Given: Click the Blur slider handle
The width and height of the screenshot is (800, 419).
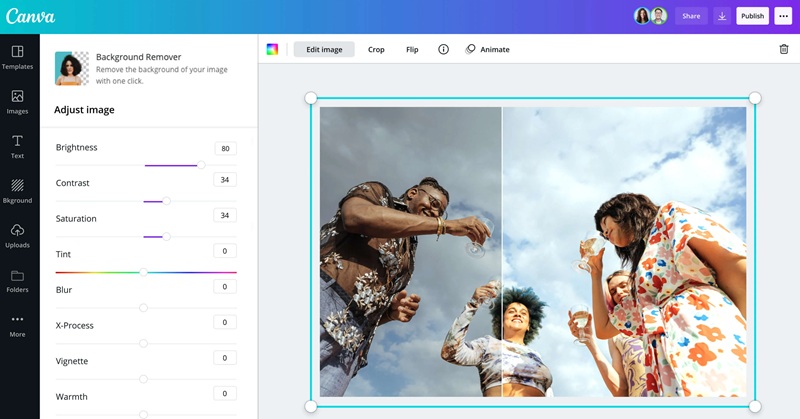Looking at the screenshot, I should point(143,308).
